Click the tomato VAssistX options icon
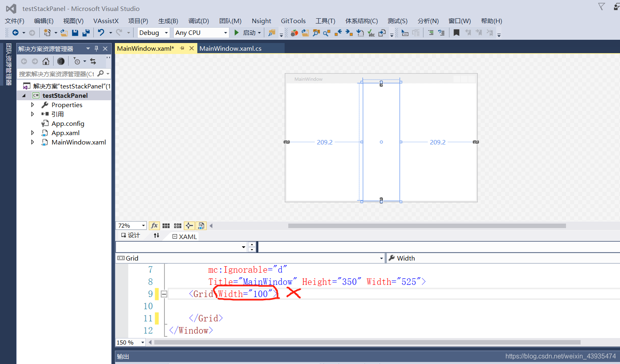The width and height of the screenshot is (620, 364). pos(294,33)
